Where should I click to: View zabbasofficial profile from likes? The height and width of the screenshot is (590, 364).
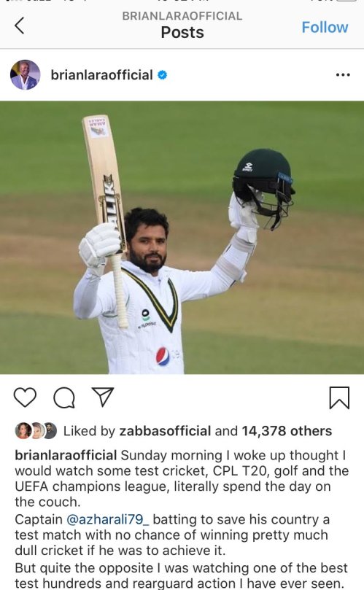coord(165,431)
